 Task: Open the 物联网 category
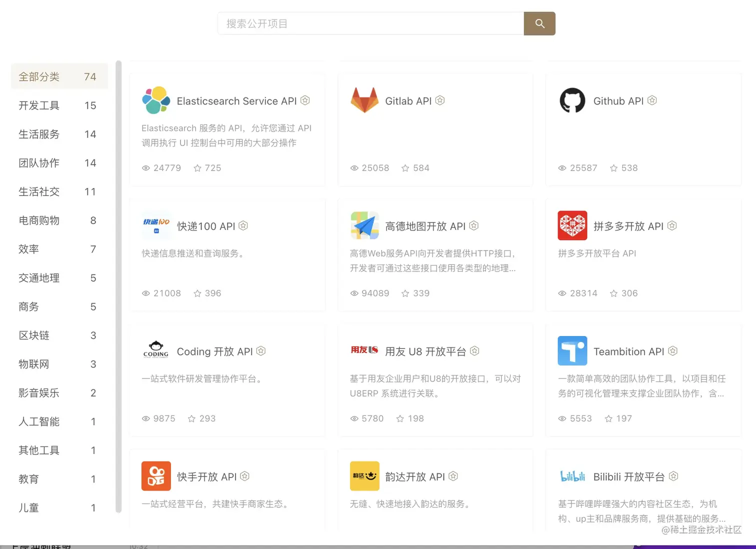click(59, 364)
